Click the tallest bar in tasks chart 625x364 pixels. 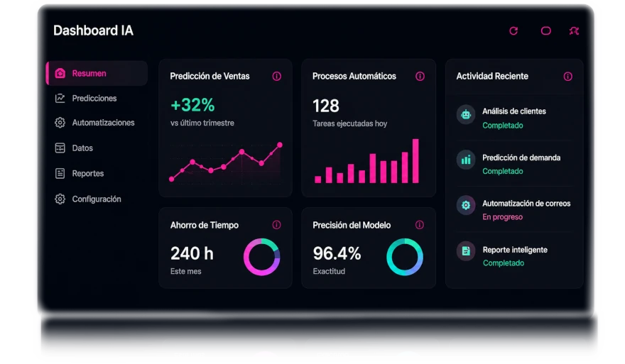(415, 161)
